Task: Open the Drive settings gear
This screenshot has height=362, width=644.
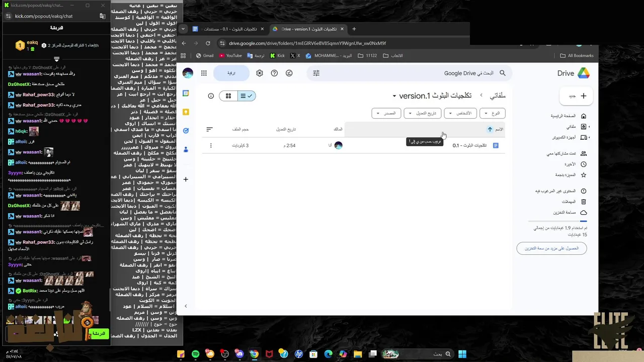Action: (x=260, y=73)
